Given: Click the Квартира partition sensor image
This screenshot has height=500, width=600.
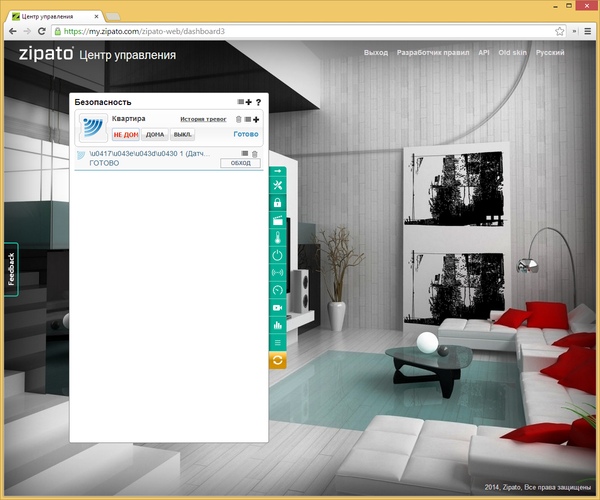Looking at the screenshot, I should (93, 128).
